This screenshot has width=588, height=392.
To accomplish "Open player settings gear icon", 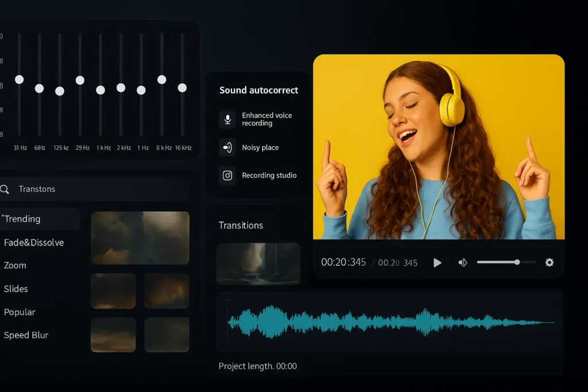I will tap(549, 262).
